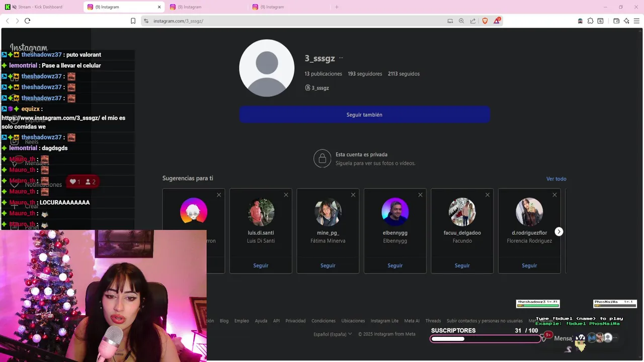Dismiss luis.di.santi suggestion card
Screen dimensions: 644x362
pyautogui.click(x=286, y=195)
